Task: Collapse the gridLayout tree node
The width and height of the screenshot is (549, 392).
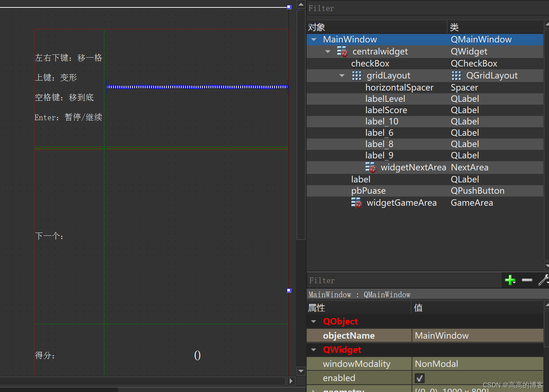Action: (342, 76)
